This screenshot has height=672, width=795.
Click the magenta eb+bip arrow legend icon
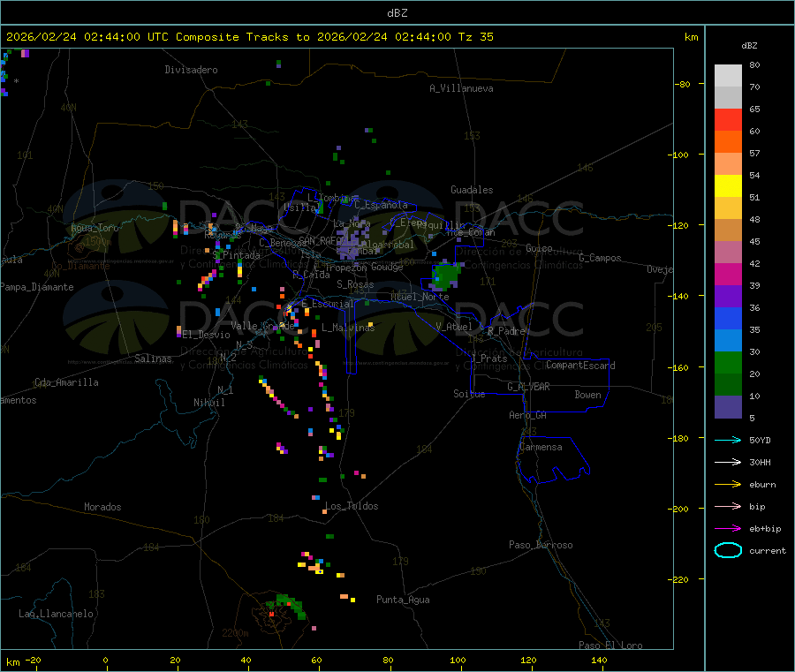(x=728, y=529)
